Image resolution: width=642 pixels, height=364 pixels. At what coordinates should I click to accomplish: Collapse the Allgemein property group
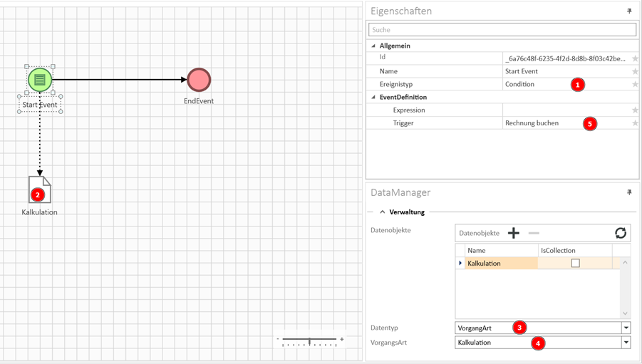point(373,46)
